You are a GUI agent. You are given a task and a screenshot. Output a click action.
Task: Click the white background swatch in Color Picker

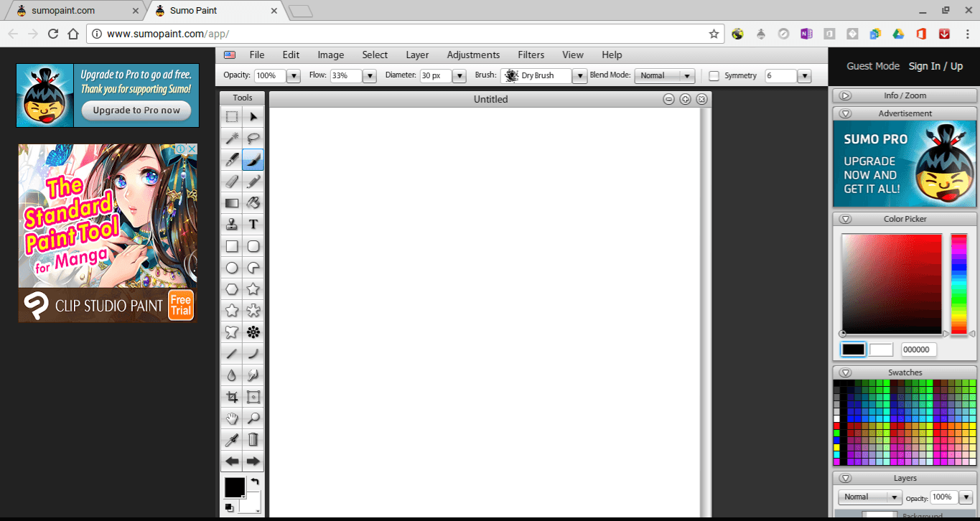(x=881, y=349)
